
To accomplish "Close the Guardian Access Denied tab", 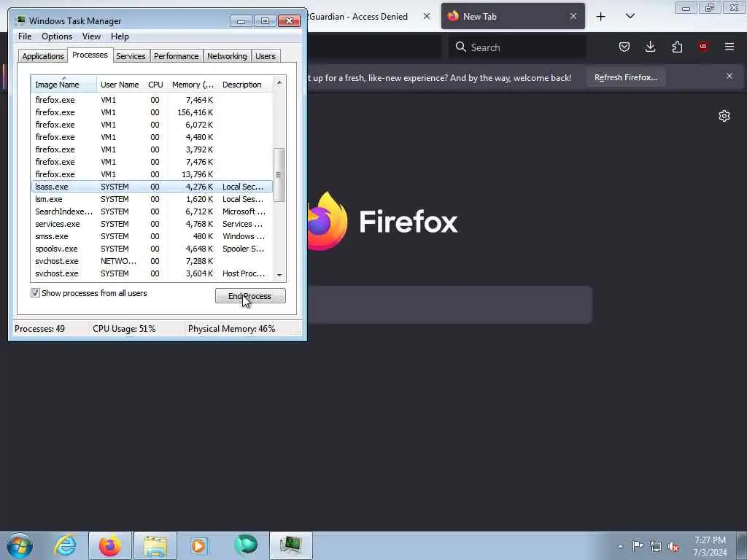I will (427, 16).
